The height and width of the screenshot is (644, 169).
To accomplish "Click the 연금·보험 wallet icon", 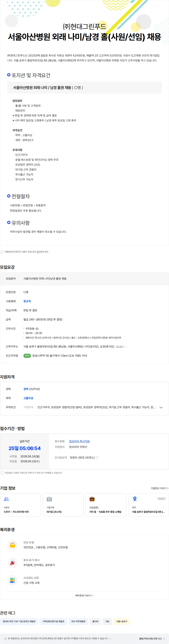I will tap(12, 545).
